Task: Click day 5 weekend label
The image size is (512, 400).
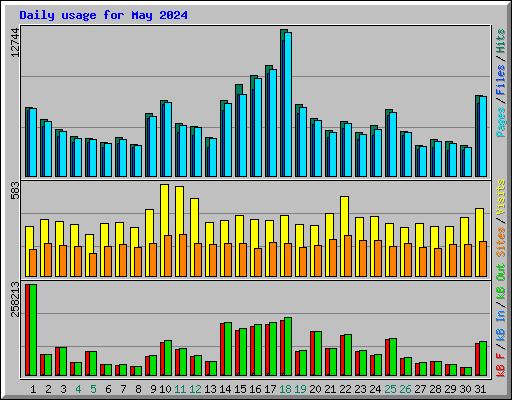Action: point(93,389)
